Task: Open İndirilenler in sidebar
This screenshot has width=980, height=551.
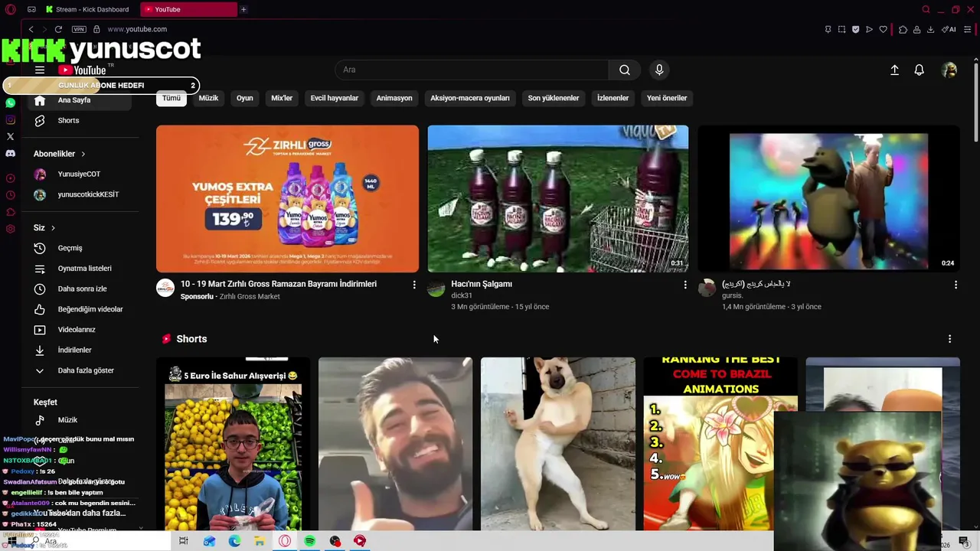Action: click(80, 350)
